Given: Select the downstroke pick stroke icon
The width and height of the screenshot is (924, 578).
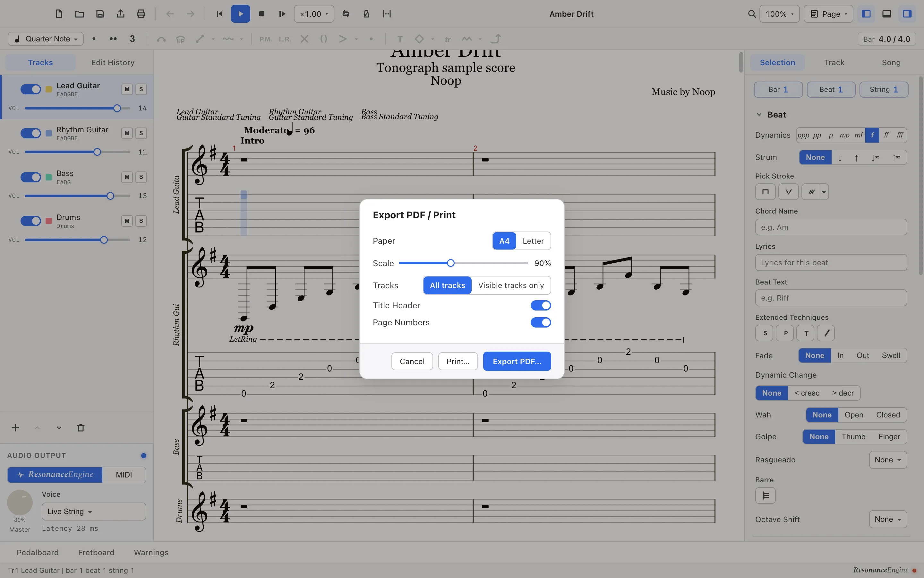Looking at the screenshot, I should tap(765, 192).
